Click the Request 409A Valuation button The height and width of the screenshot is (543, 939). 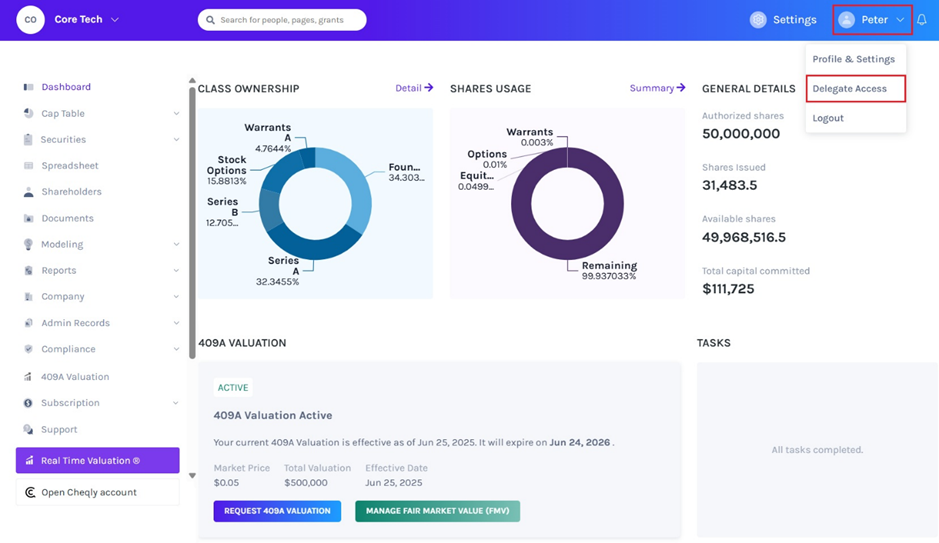tap(277, 511)
